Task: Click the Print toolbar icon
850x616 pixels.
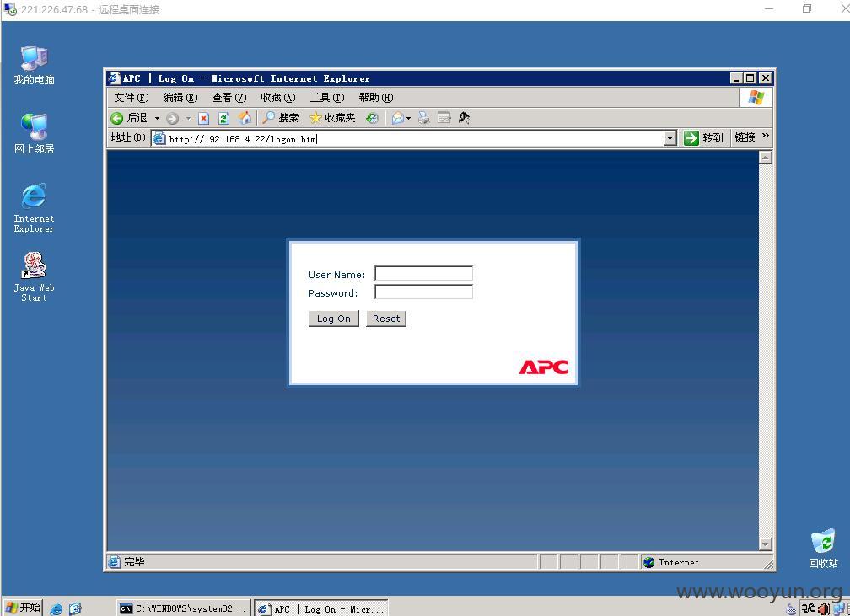Action: tap(424, 118)
